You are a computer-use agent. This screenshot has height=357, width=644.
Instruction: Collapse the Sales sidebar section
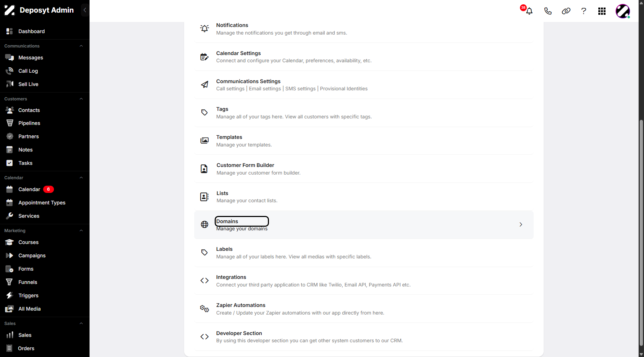click(81, 324)
